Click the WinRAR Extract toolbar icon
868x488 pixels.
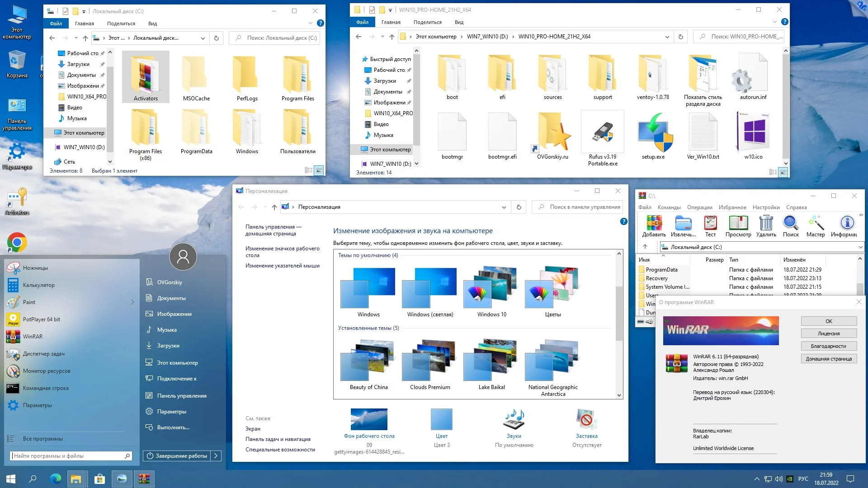pyautogui.click(x=683, y=223)
